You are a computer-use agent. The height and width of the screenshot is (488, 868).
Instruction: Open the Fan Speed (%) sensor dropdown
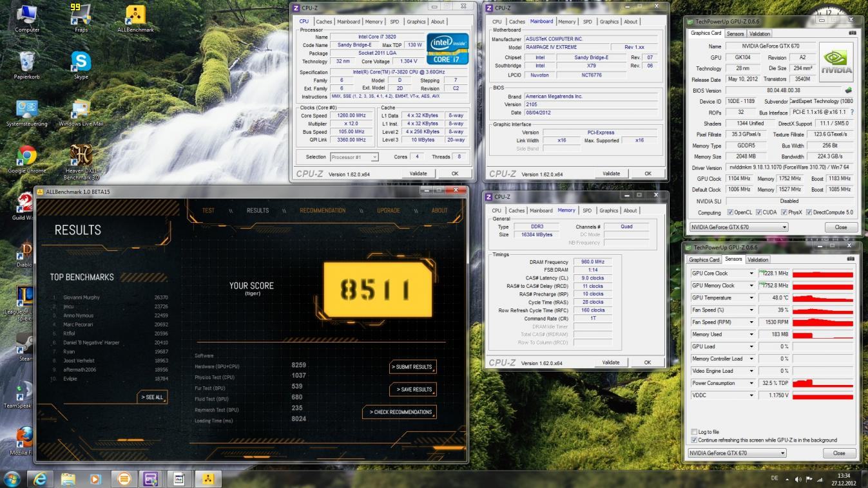(x=751, y=310)
